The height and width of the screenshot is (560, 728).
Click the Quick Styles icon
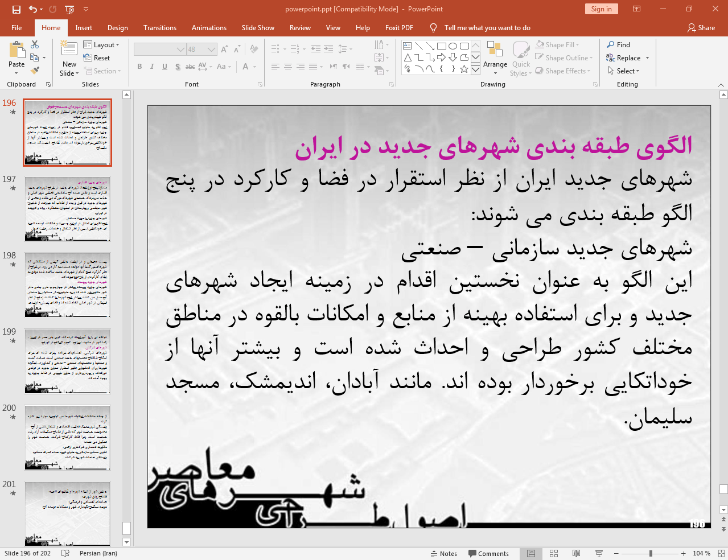[521, 50]
